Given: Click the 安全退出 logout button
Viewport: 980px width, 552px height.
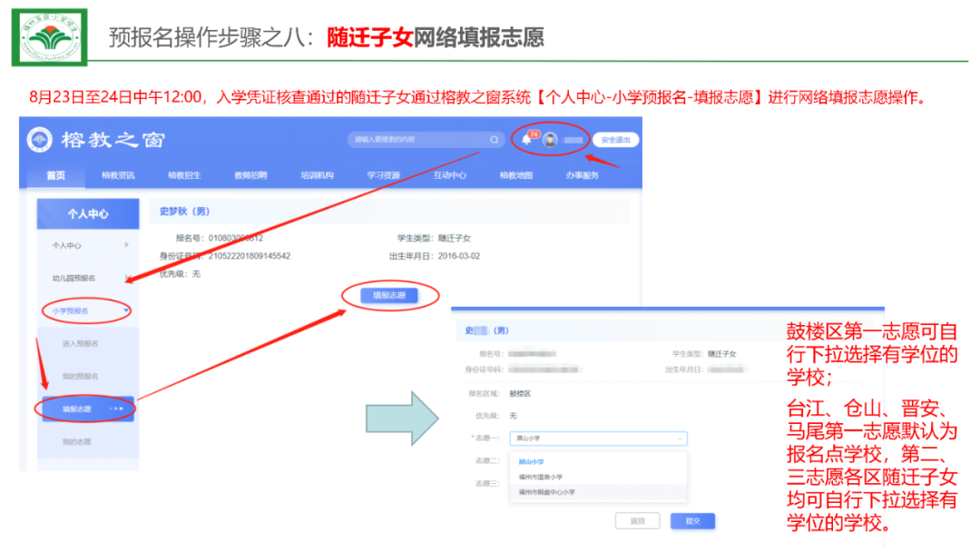Looking at the screenshot, I should tap(615, 140).
